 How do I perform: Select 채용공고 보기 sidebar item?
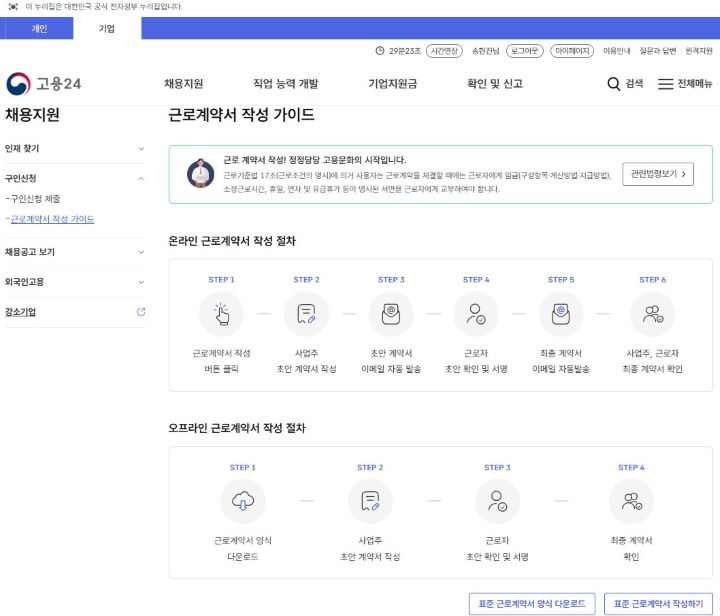click(30, 252)
